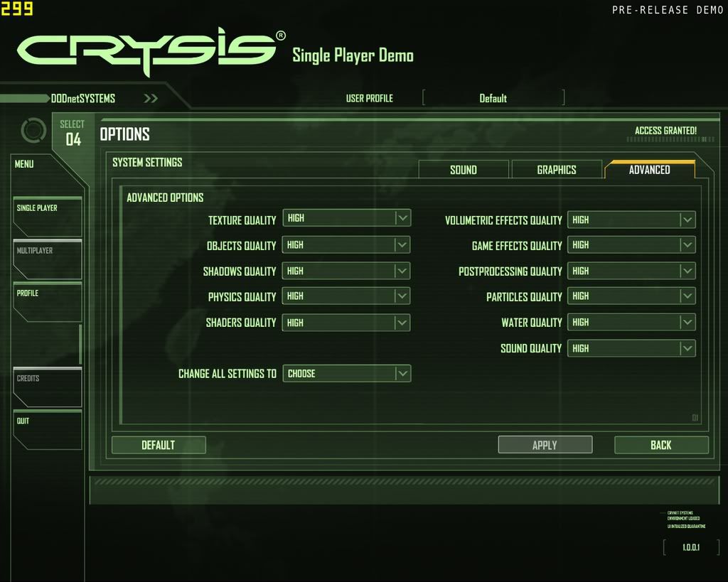Click the User Profile label
The width and height of the screenshot is (728, 582).
370,98
